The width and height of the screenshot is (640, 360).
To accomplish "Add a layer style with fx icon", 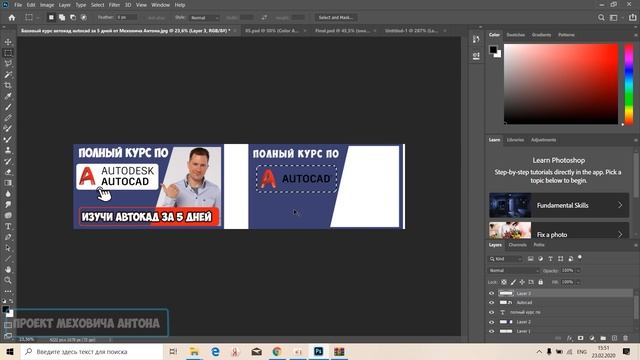I will [x=570, y=338].
